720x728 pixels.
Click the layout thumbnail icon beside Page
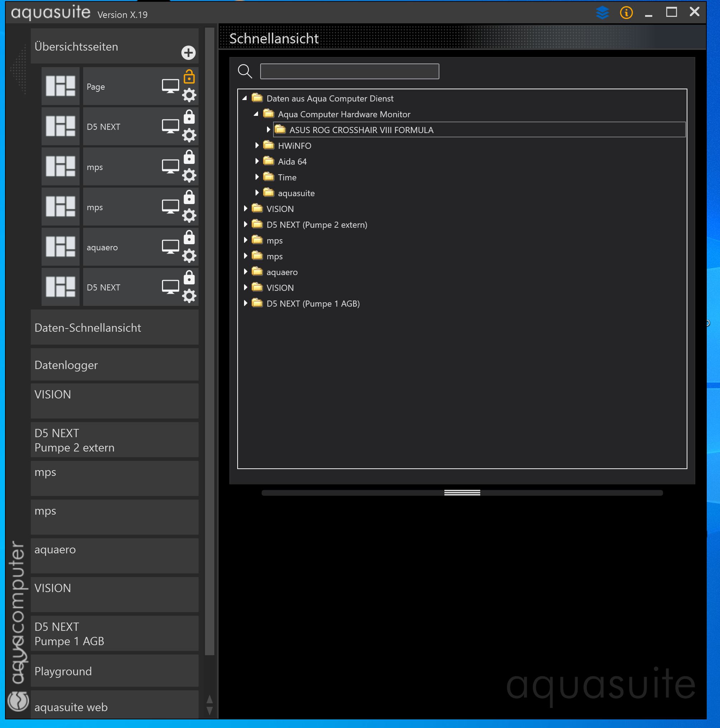[60, 86]
